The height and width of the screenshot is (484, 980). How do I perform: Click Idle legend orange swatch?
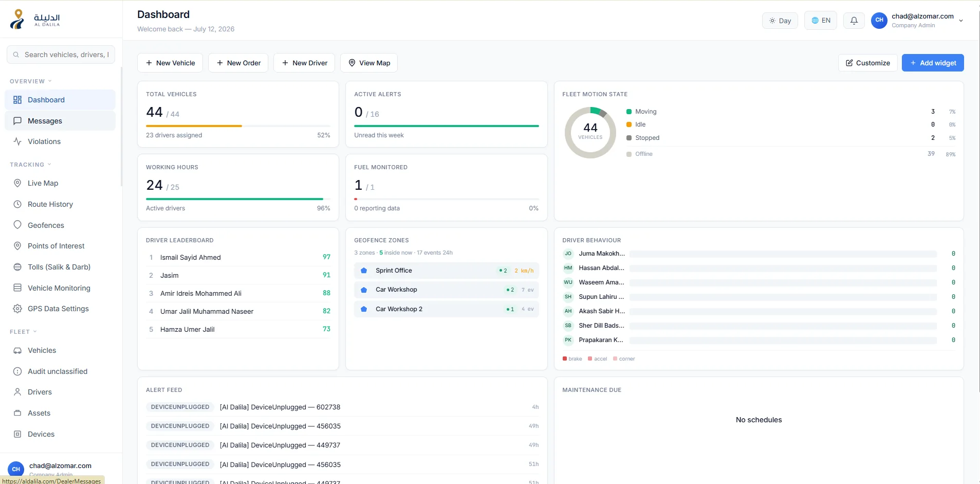coord(629,124)
